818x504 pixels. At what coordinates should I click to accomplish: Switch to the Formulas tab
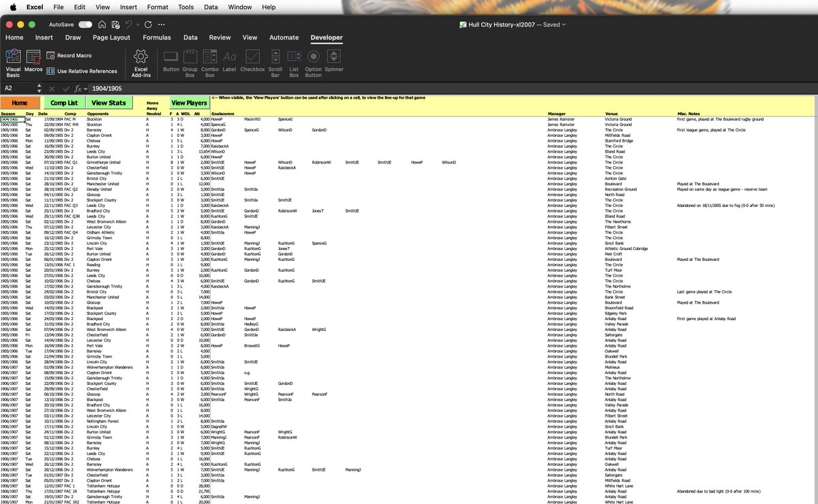tap(157, 37)
